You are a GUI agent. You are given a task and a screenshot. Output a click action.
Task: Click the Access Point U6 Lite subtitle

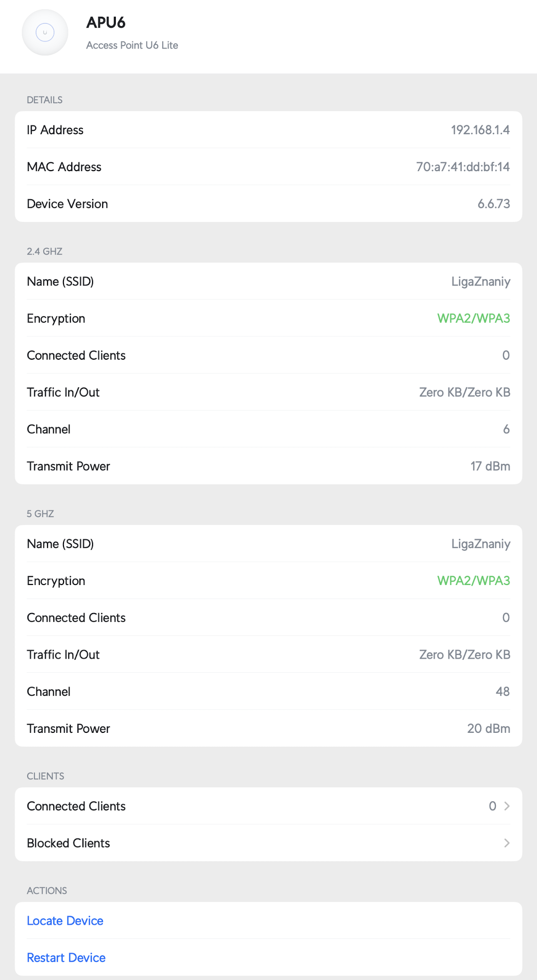coord(132,45)
